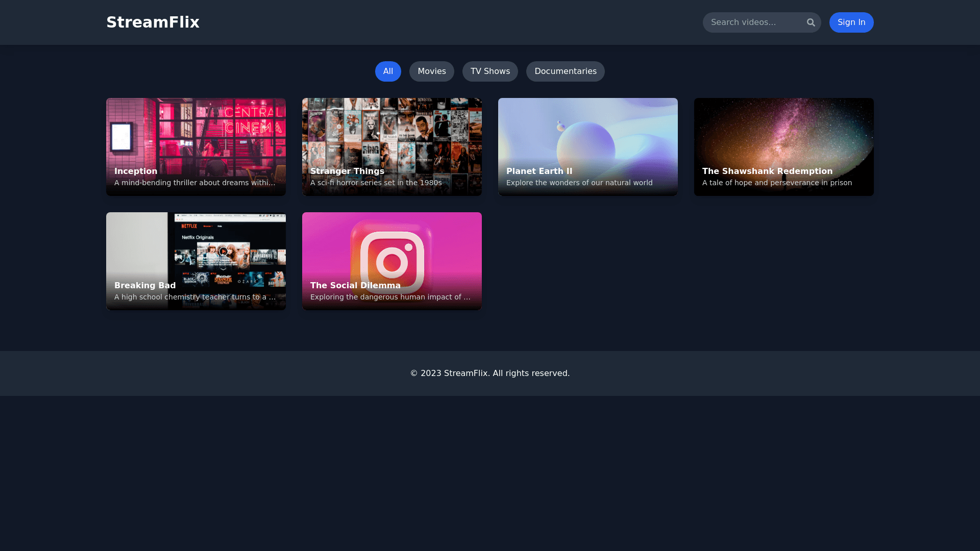Click the StreamFlix logo

click(153, 22)
